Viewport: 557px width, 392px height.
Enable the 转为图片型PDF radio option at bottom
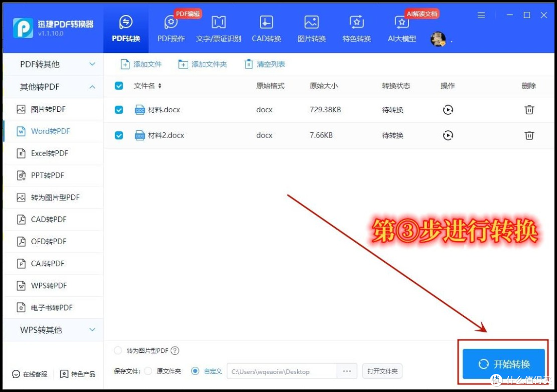click(x=118, y=350)
